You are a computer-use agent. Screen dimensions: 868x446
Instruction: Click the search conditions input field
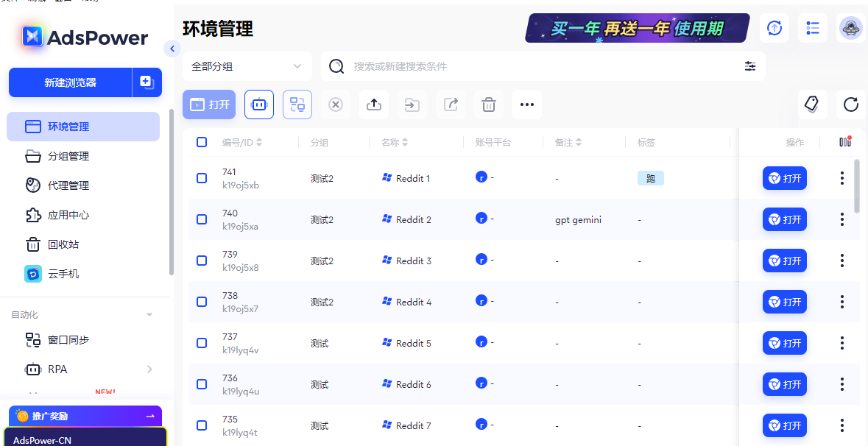(x=541, y=66)
